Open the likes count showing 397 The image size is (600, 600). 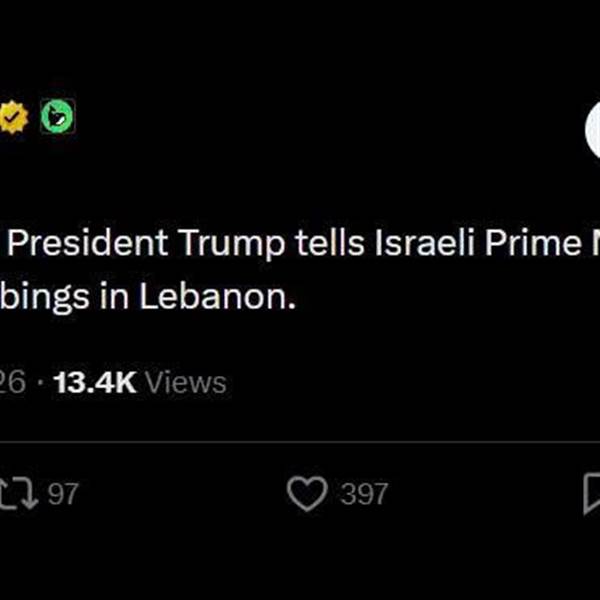pyautogui.click(x=363, y=494)
